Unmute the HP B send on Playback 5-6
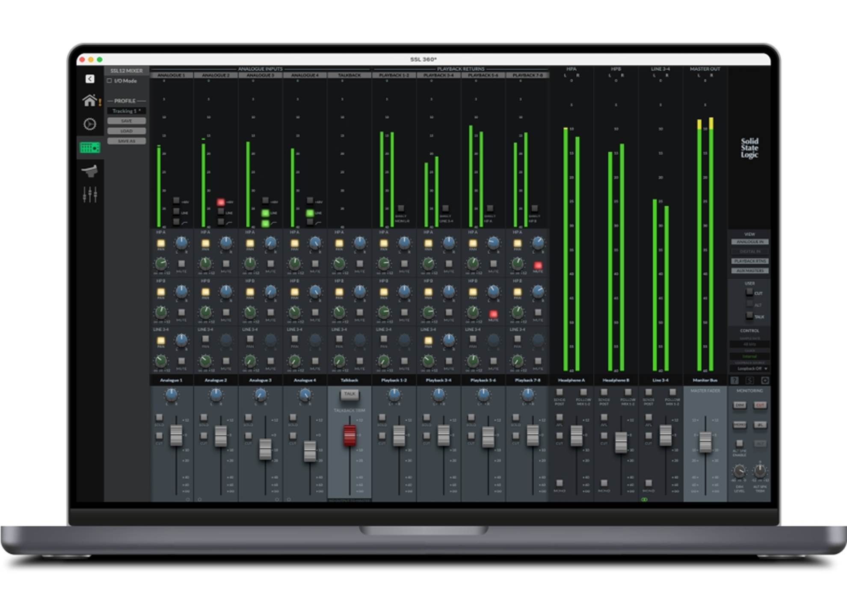Viewport: 847px width, 616px height. (493, 314)
